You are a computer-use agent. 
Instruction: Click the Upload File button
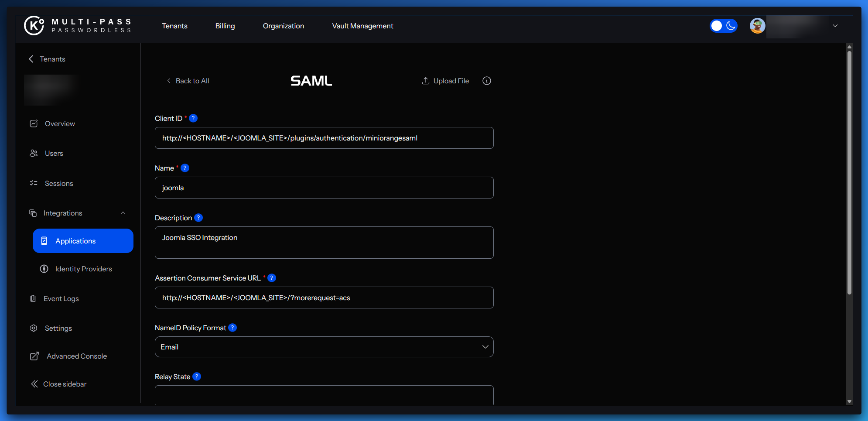tap(445, 81)
